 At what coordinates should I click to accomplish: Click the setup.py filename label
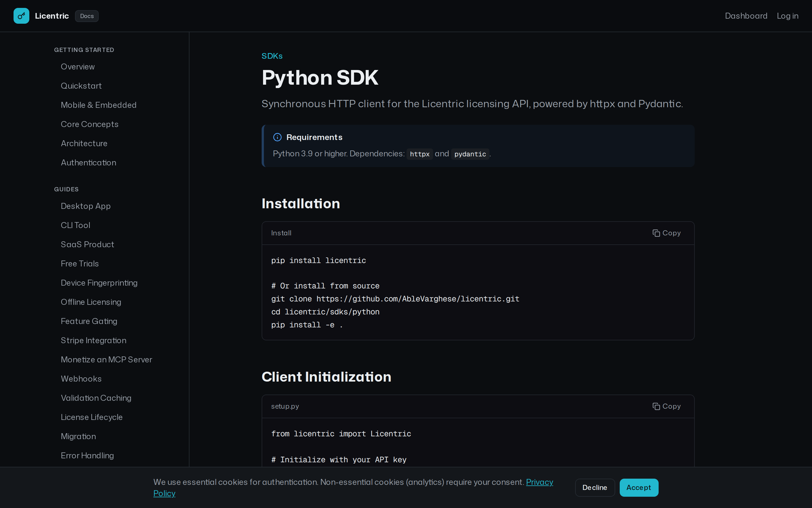click(285, 406)
